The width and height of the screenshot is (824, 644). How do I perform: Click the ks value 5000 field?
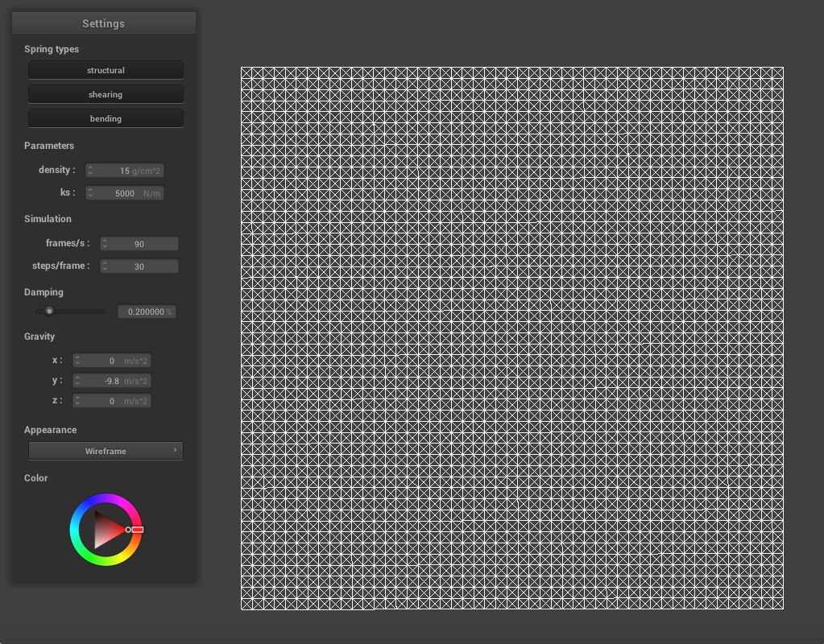[x=126, y=193]
